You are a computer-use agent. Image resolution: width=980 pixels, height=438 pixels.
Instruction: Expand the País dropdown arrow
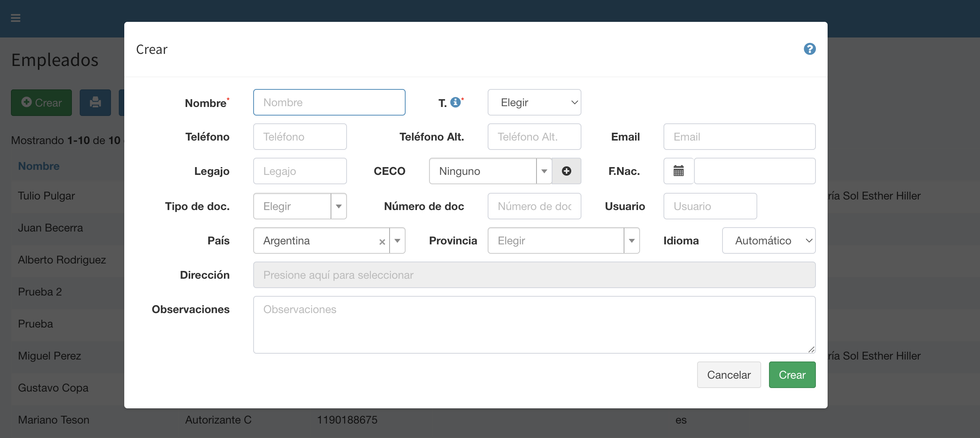pyautogui.click(x=397, y=241)
